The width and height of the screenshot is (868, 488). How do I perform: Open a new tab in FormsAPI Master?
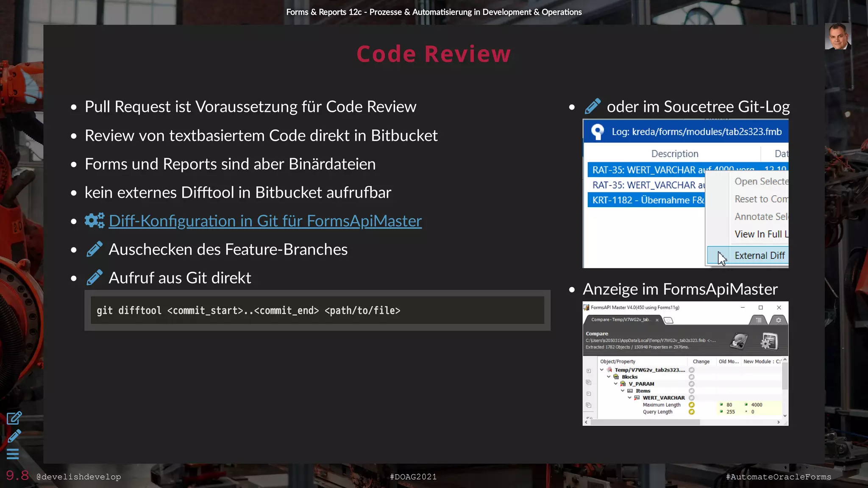668,320
